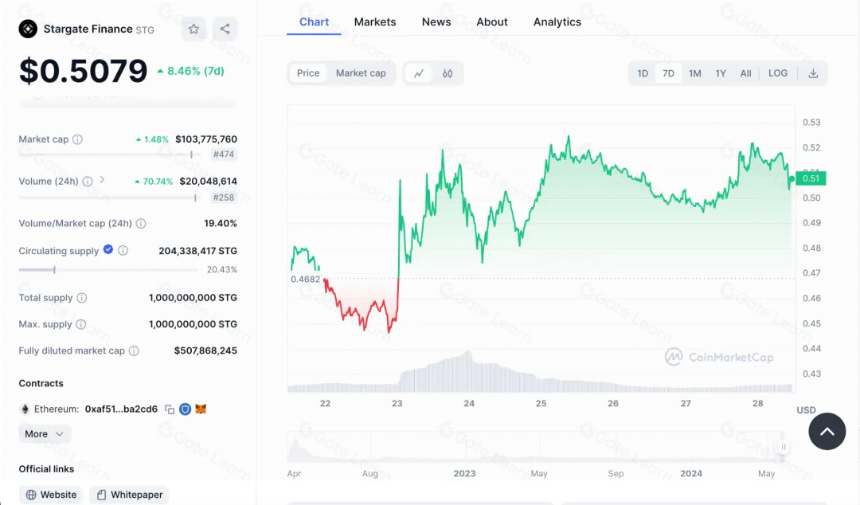Open Total supply info icon

[82, 298]
